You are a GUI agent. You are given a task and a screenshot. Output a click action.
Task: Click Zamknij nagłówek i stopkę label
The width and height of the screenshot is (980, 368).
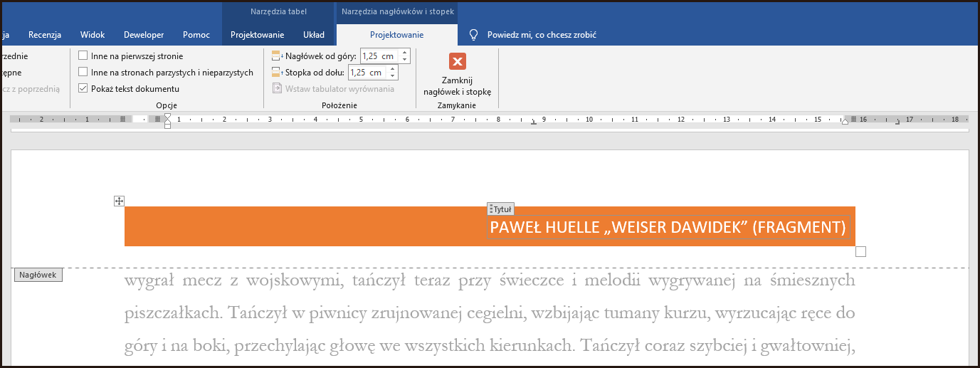tap(458, 86)
